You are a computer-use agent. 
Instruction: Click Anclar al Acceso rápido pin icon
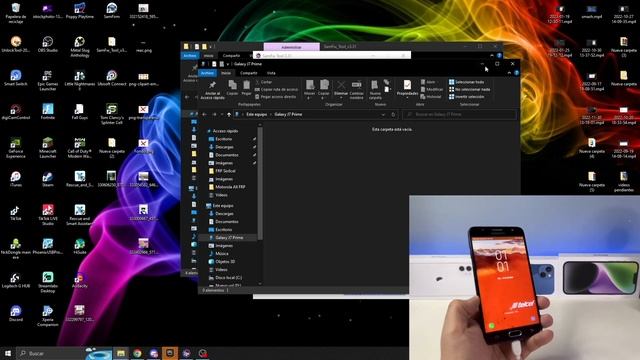(x=212, y=89)
